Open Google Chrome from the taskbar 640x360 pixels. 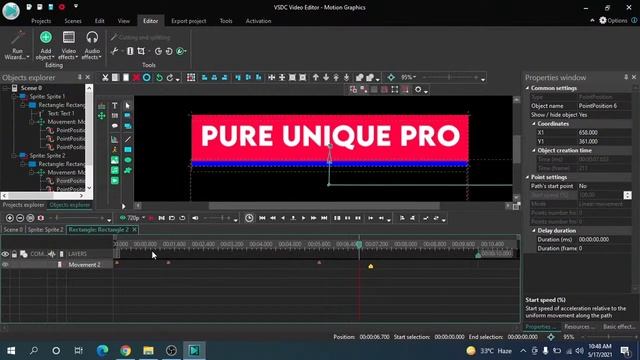pos(125,350)
